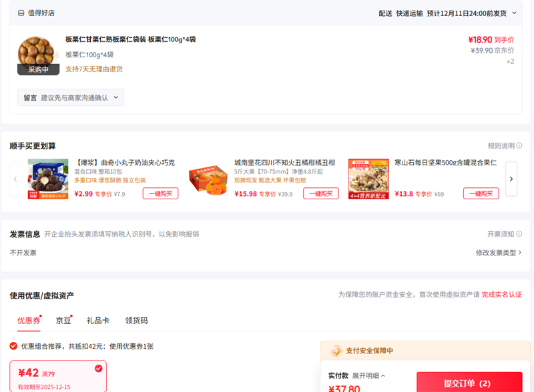Expand 展开明细 payment details
Screen dimensions: 534x392
pos(368,375)
